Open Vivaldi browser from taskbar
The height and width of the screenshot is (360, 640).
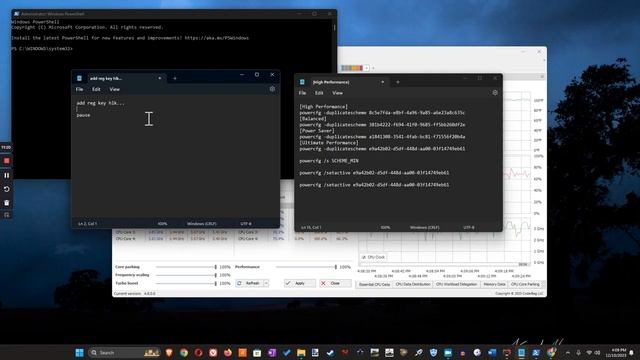click(213, 352)
